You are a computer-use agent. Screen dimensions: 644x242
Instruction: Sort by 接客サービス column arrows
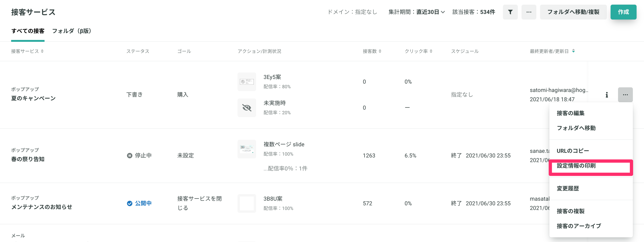click(x=42, y=51)
